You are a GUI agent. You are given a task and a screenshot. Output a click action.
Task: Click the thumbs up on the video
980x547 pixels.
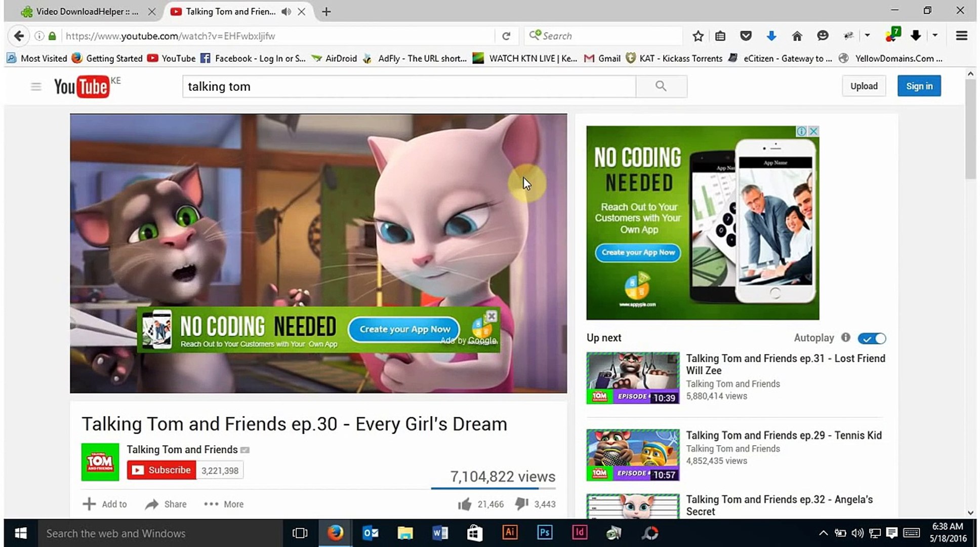point(465,504)
